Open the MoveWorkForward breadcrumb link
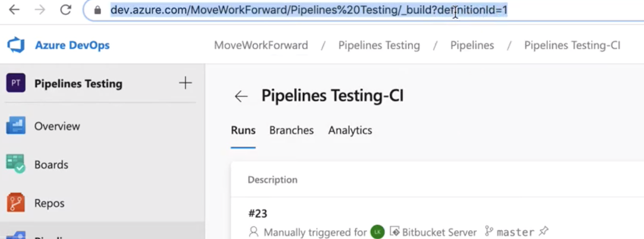 pos(261,45)
